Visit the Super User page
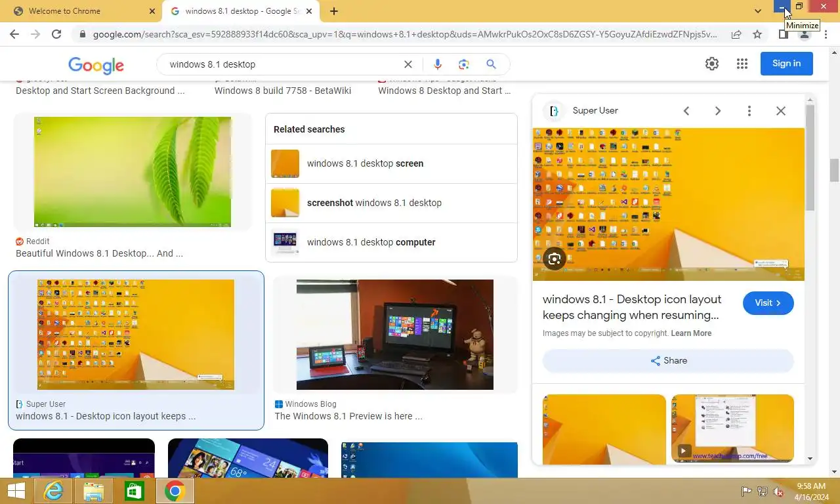This screenshot has height=504, width=840. coord(768,303)
